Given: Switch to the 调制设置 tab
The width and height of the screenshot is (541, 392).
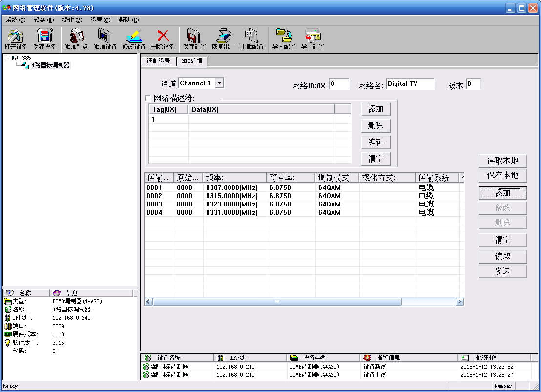Looking at the screenshot, I should tap(158, 61).
